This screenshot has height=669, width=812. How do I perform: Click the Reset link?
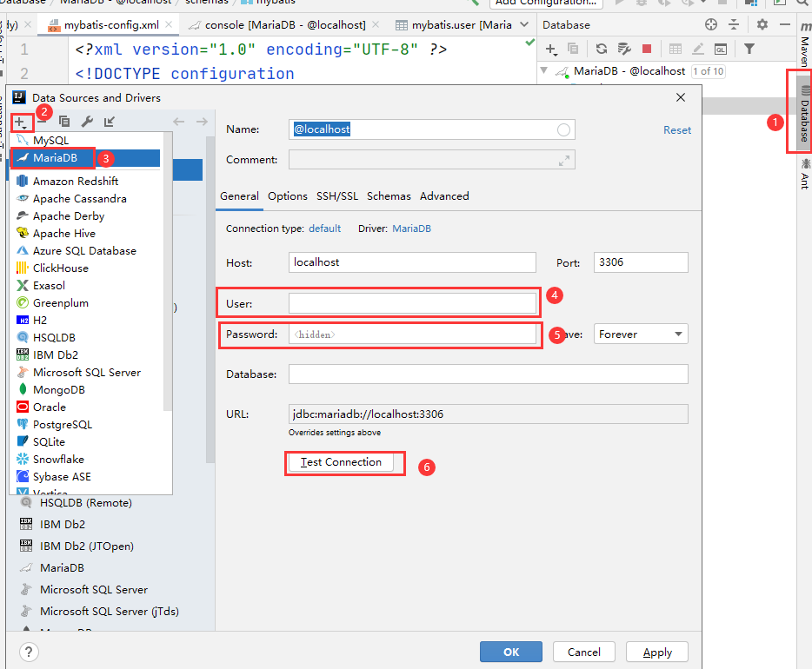(677, 129)
